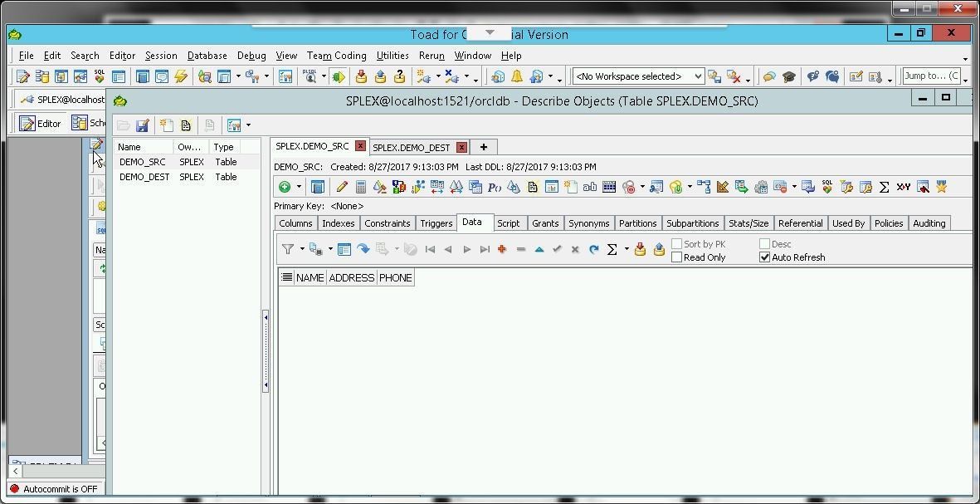The image size is (980, 504).
Task: Switch to the Script tab
Action: tap(508, 223)
